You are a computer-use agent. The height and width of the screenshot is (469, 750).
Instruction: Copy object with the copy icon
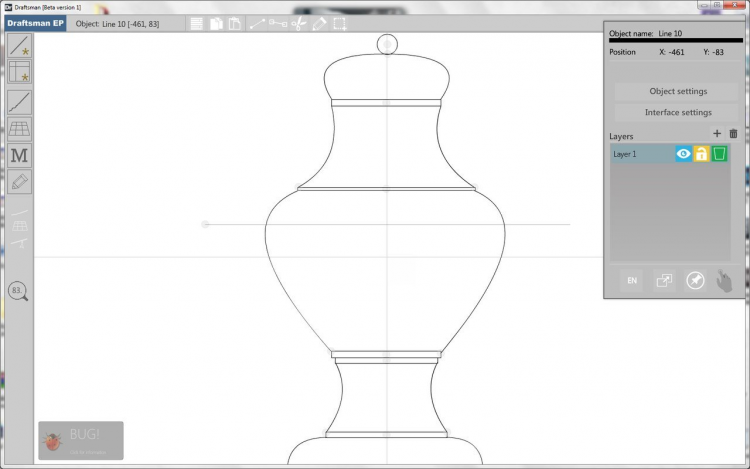[x=216, y=24]
